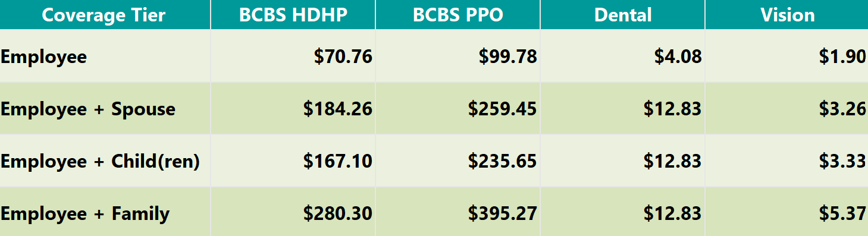Select the Coverage Tier header cell
The width and height of the screenshot is (868, 236).
[105, 14]
